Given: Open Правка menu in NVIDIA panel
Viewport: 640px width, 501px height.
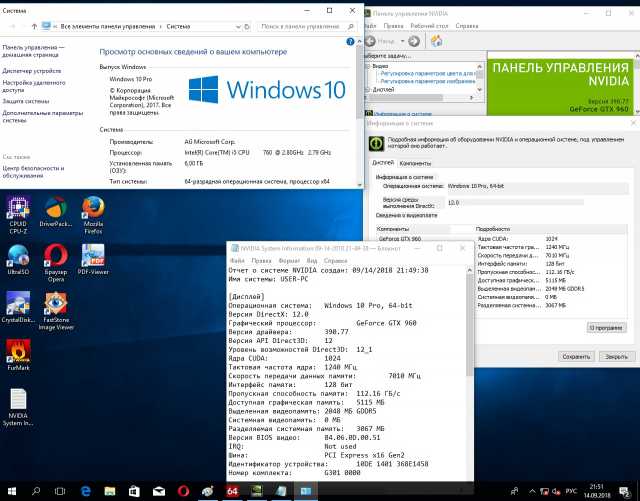Looking at the screenshot, I should coord(393,26).
